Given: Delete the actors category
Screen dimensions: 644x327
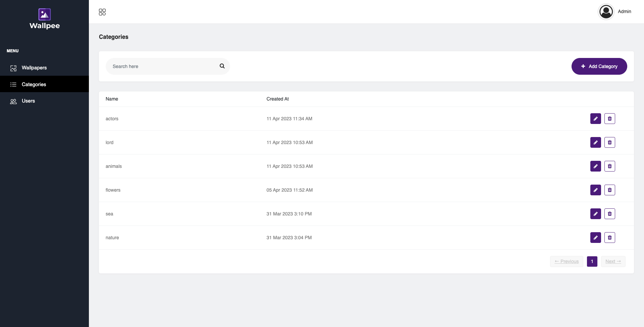Looking at the screenshot, I should pyautogui.click(x=609, y=119).
